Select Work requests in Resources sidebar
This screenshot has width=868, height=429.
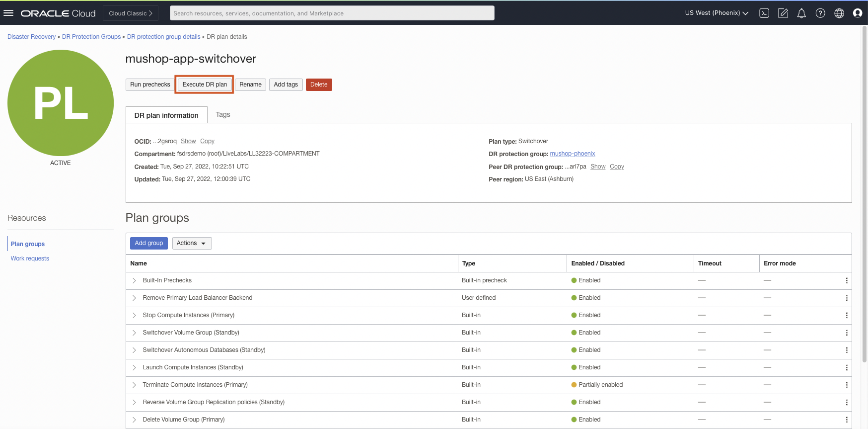[30, 258]
